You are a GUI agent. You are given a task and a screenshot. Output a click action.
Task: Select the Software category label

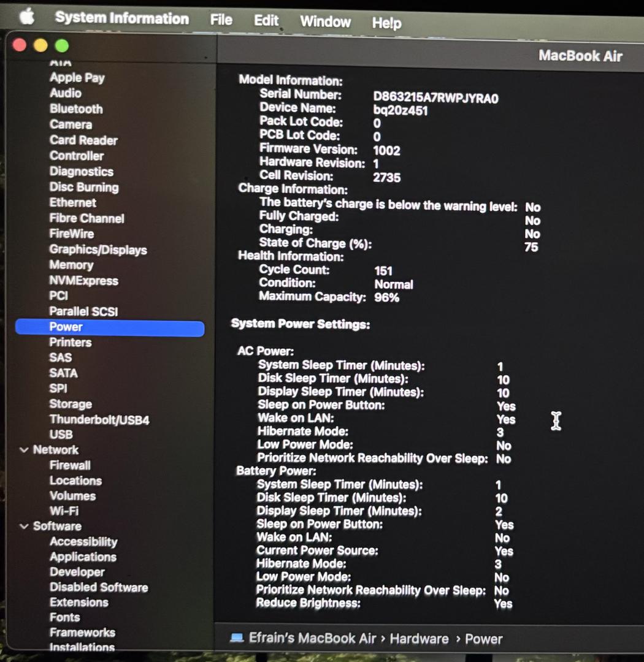pyautogui.click(x=58, y=527)
